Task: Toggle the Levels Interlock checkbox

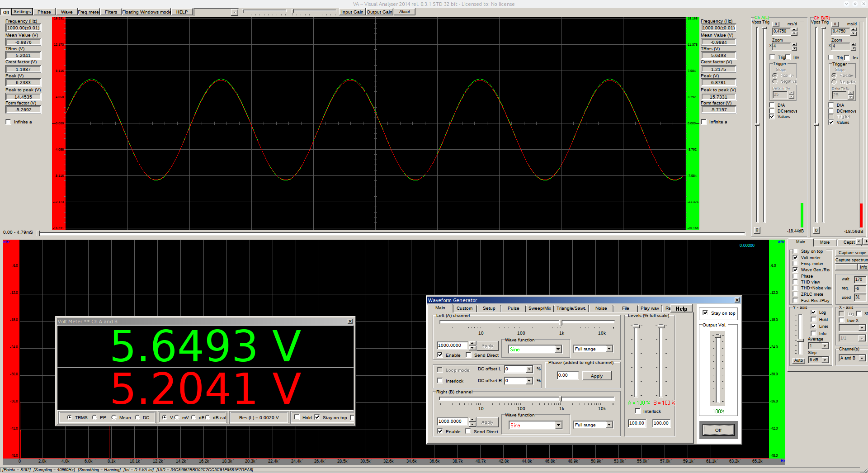Action: (637, 411)
